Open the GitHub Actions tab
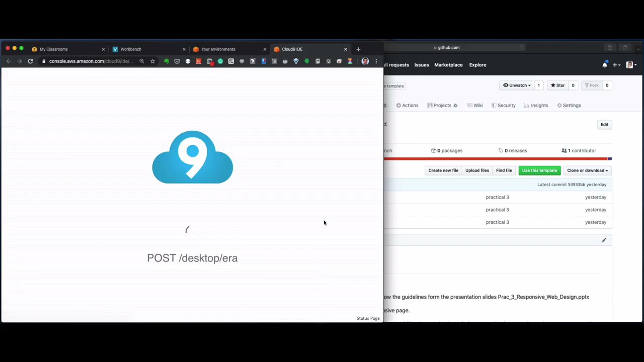Screen dimensions: 644x362 tap(407, 106)
